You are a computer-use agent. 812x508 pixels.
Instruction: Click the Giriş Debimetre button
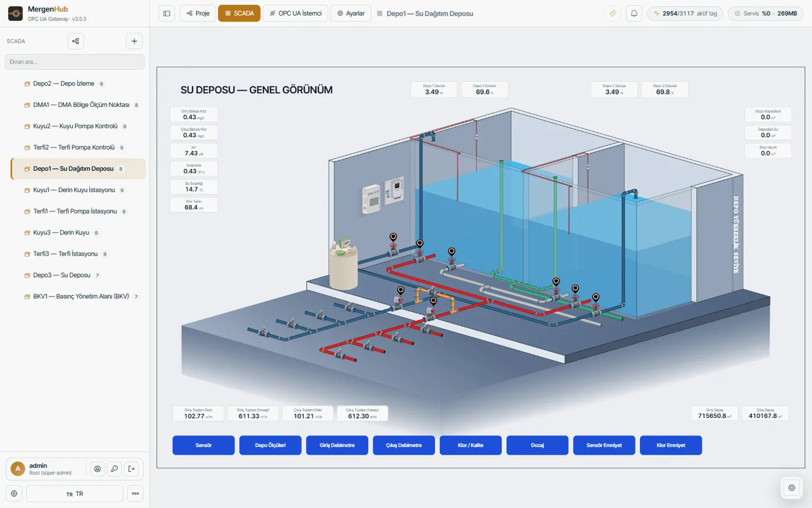coord(337,445)
